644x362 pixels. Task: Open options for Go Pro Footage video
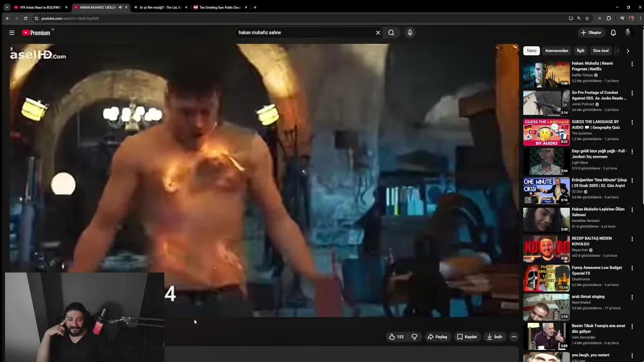pyautogui.click(x=632, y=93)
